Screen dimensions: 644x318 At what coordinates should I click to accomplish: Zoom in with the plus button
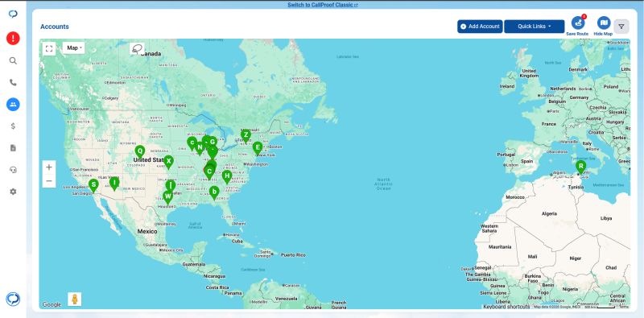pyautogui.click(x=49, y=167)
